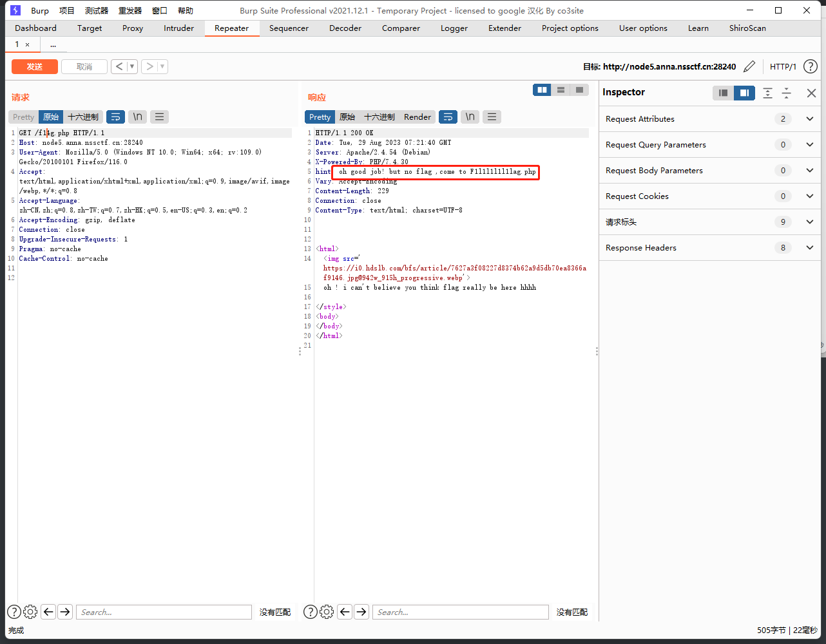Switch to side-by-side request/response layout
Viewport: 826px width, 644px height.
(x=543, y=90)
